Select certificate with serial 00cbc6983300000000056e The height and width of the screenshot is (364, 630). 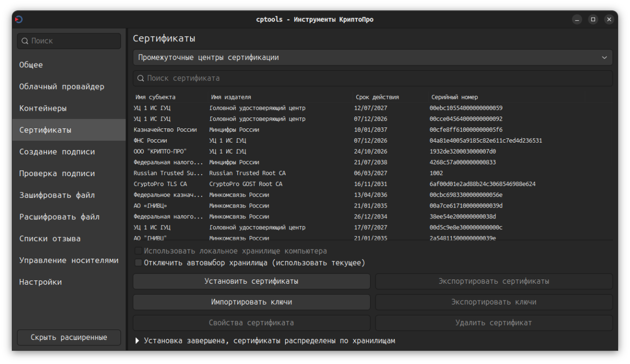[x=373, y=195]
